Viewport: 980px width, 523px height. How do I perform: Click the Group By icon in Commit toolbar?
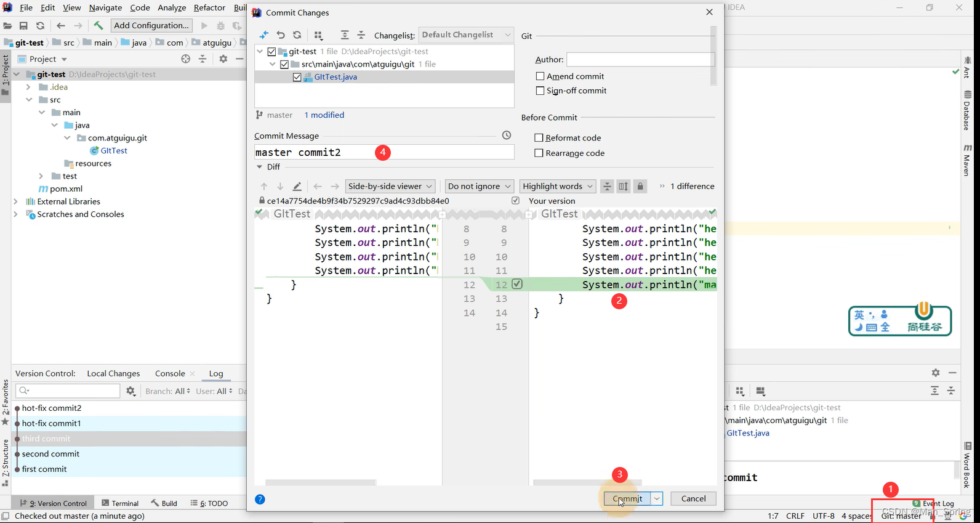318,35
